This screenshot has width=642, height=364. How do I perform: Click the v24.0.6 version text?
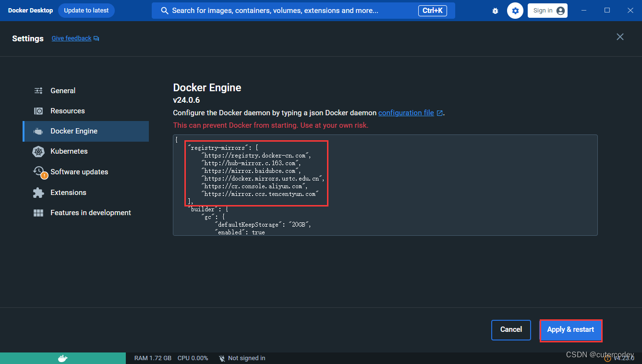[x=186, y=100]
